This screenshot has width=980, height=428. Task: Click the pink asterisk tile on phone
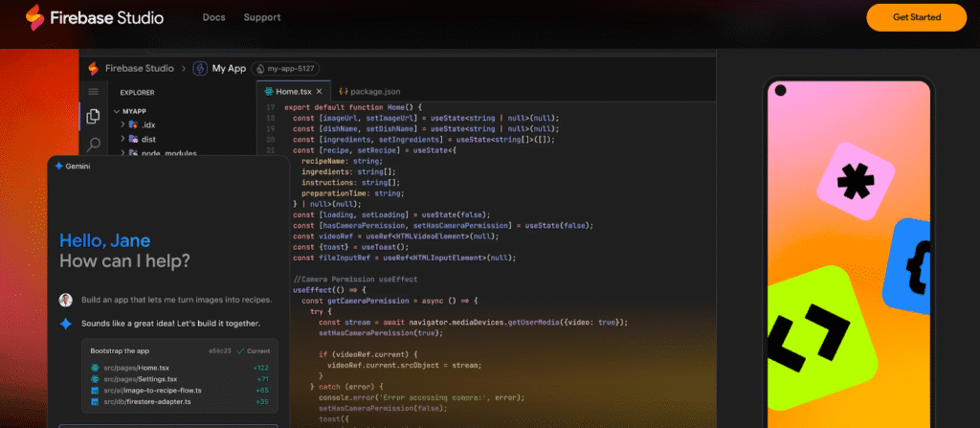pos(856,181)
